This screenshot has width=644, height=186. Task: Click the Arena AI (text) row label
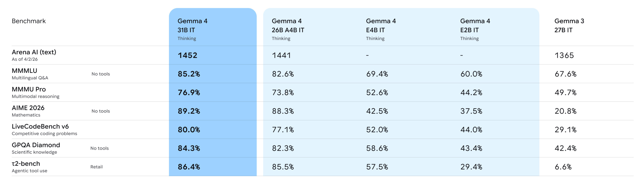tap(34, 52)
